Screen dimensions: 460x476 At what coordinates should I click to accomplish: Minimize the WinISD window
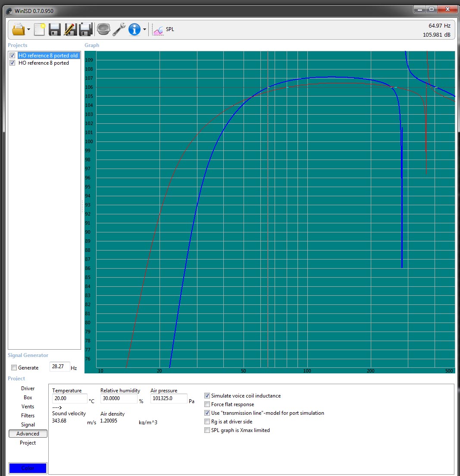(x=419, y=9)
